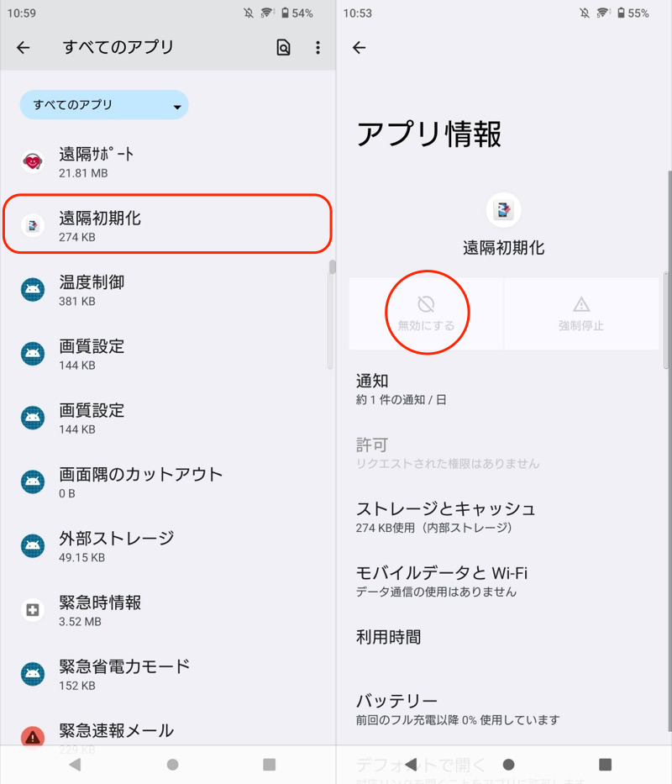
Task: Select 遠隔初期化 in the app list
Action: tap(168, 225)
